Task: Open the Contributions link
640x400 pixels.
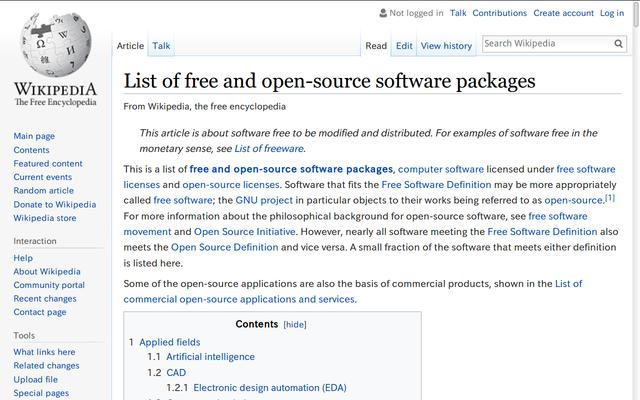Action: tap(500, 13)
